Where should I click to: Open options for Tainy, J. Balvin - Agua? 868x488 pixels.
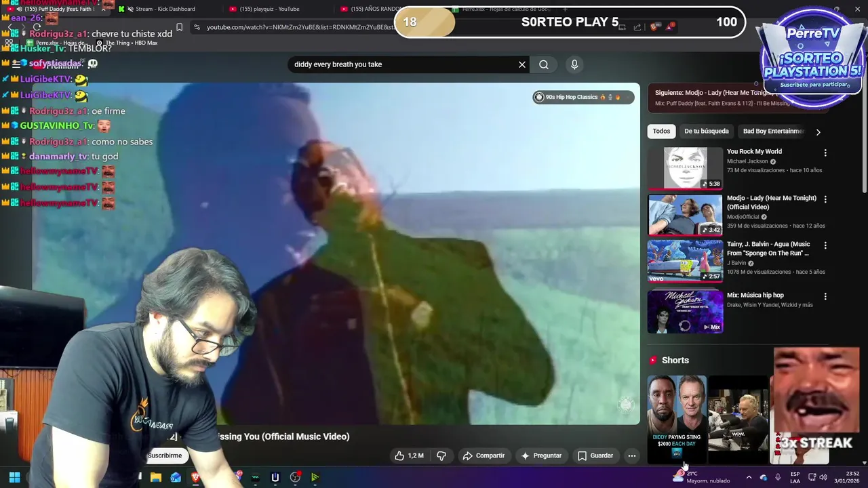point(825,245)
